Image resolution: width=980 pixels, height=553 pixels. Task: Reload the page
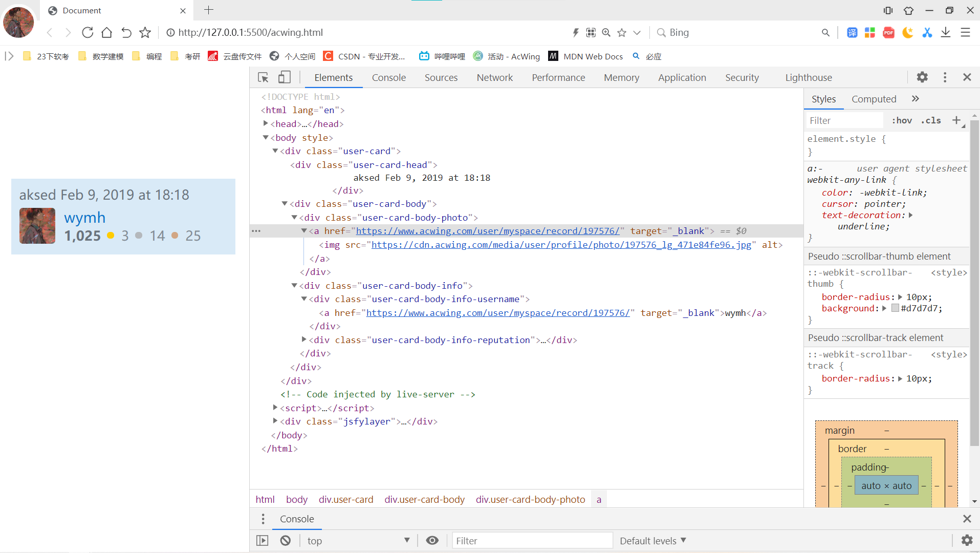tap(88, 33)
